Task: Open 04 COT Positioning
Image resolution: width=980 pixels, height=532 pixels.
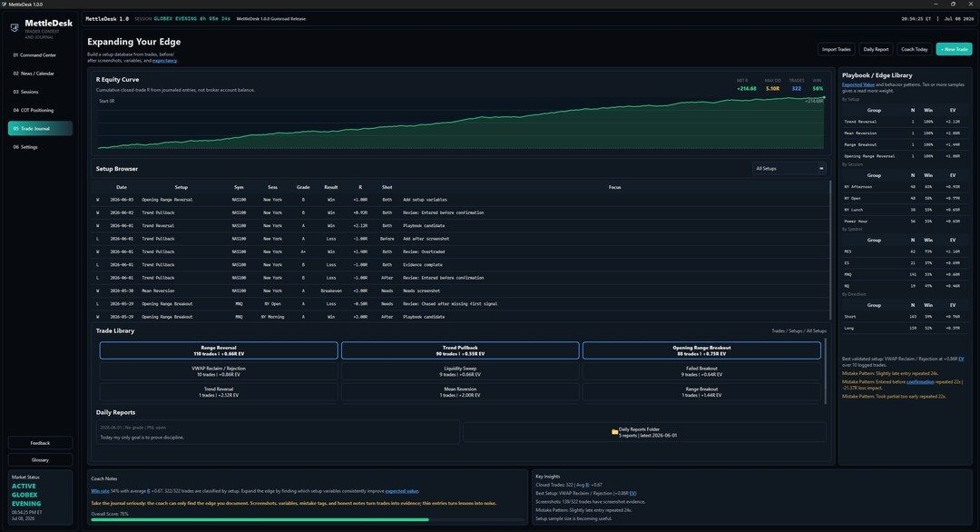Action: [40, 110]
